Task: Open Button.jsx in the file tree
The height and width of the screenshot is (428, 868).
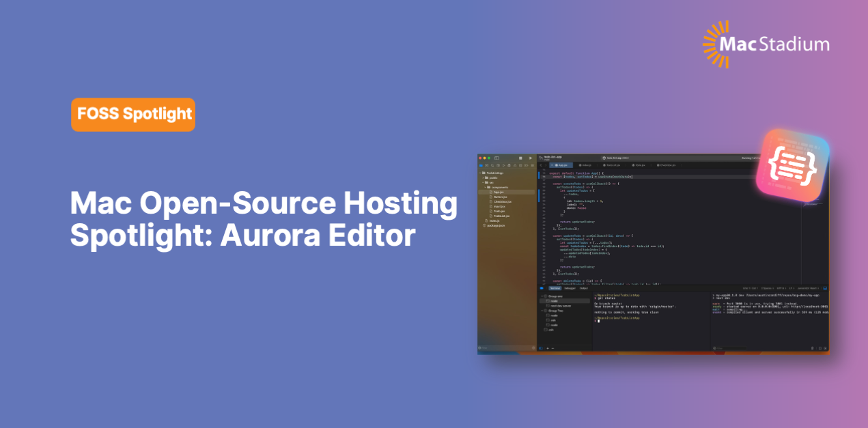Action: coord(500,197)
